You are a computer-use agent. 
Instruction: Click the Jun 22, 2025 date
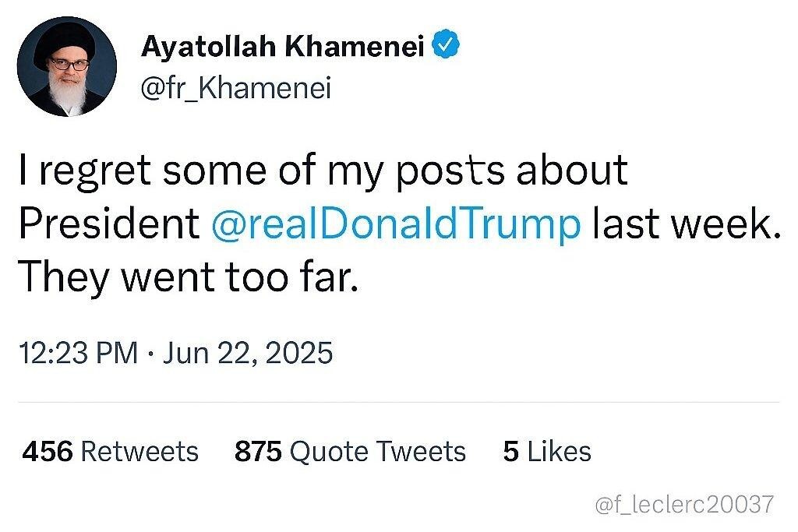pyautogui.click(x=249, y=353)
